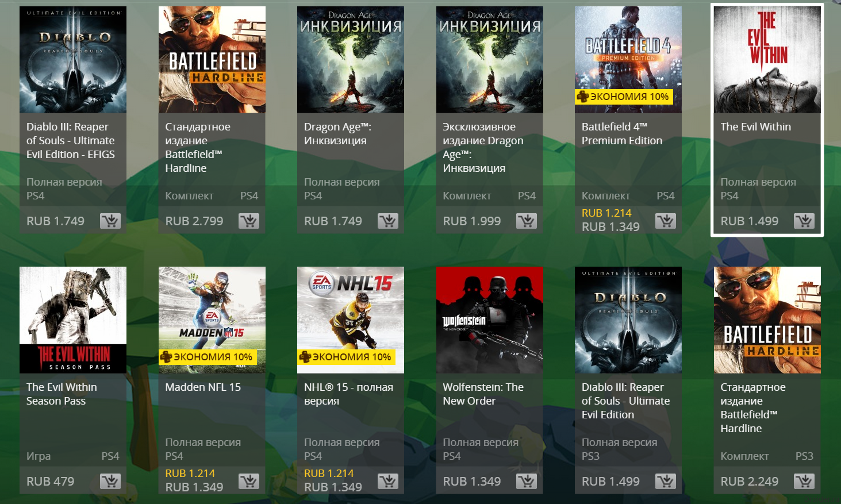Add Battlefield Hardline PS3 bundle to cart
Image resolution: width=841 pixels, height=504 pixels.
[x=804, y=481]
